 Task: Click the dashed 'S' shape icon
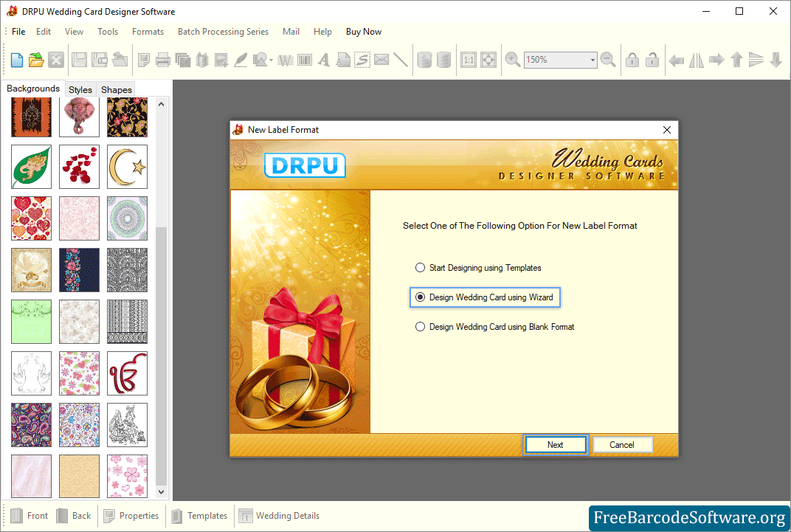[x=362, y=60]
